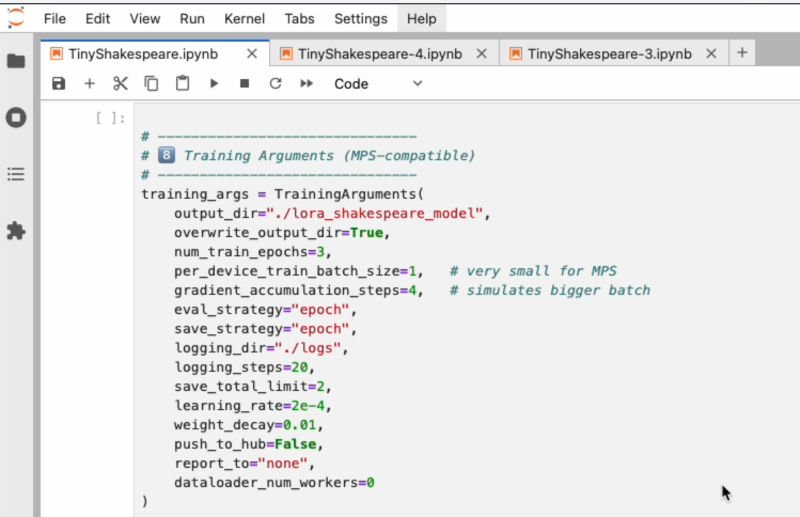Click the report_to="none" line
Viewport: 800px width, 517px height.
point(245,463)
